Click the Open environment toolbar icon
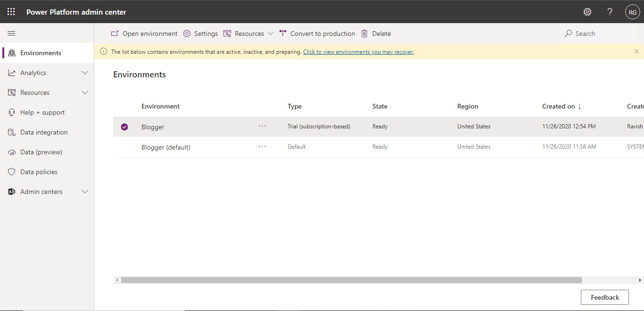Image resolution: width=644 pixels, height=311 pixels. click(x=115, y=34)
